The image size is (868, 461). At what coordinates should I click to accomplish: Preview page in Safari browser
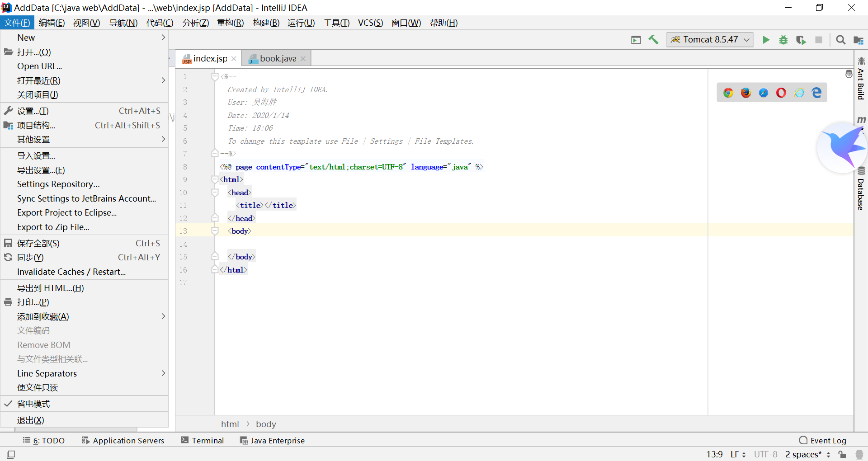coord(764,93)
